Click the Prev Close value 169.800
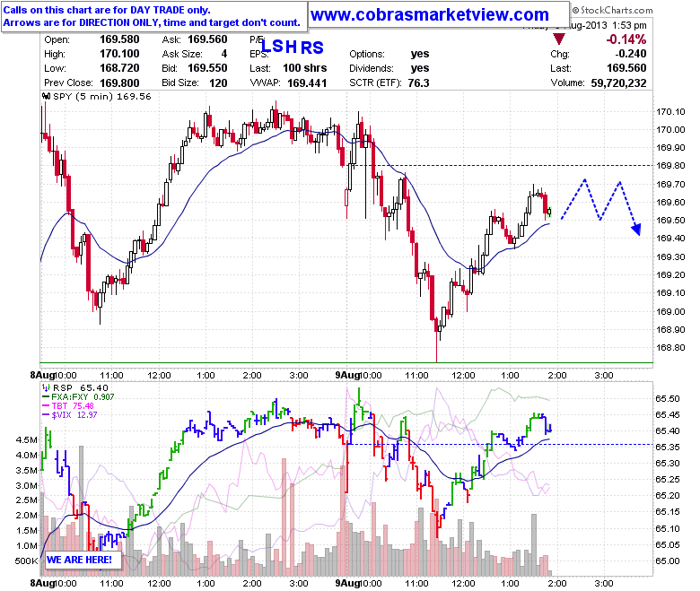Screen dimensions: 700x591 pyautogui.click(x=119, y=83)
